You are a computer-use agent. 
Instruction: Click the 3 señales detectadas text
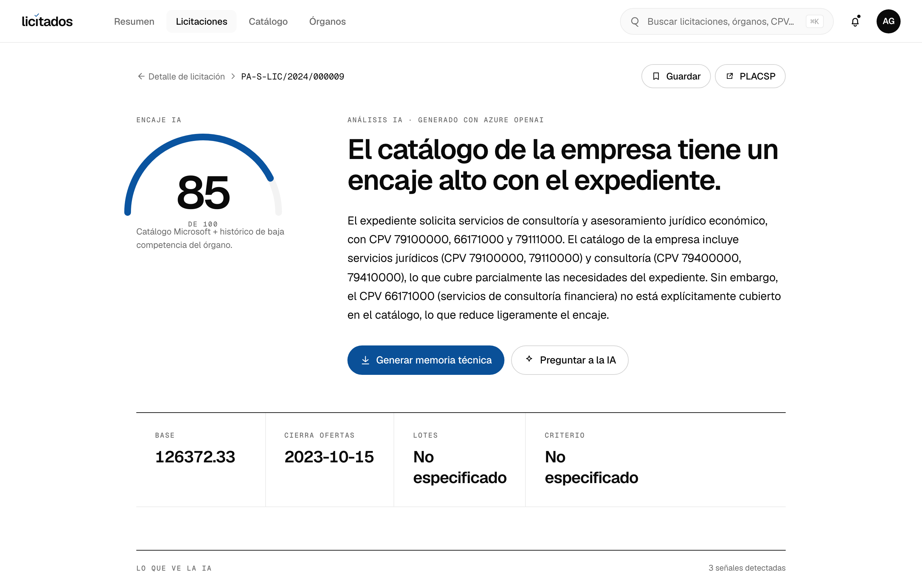click(747, 568)
